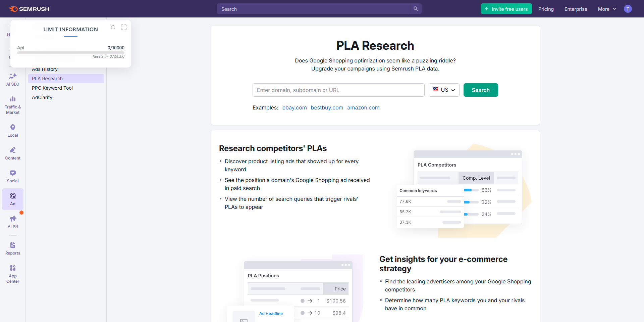The width and height of the screenshot is (644, 322).
Task: Refresh the limit information
Action: pos(113,27)
